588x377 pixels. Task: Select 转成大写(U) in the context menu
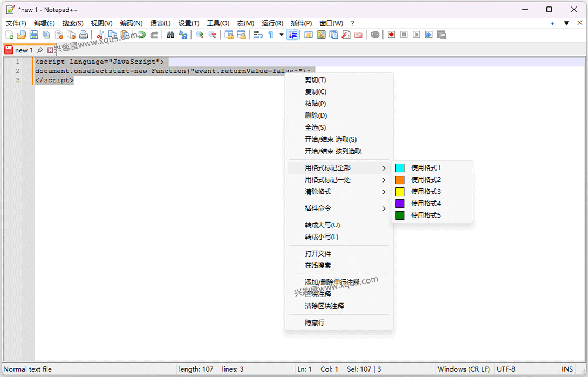tap(339, 225)
